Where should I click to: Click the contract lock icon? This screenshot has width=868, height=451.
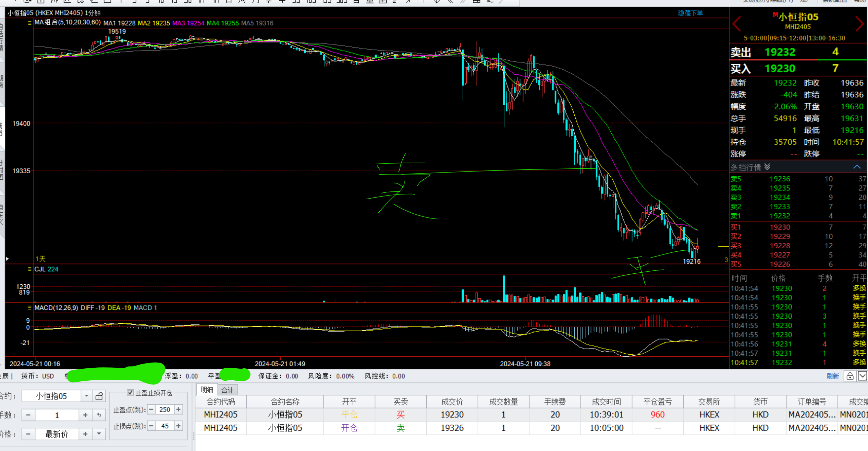(99, 396)
